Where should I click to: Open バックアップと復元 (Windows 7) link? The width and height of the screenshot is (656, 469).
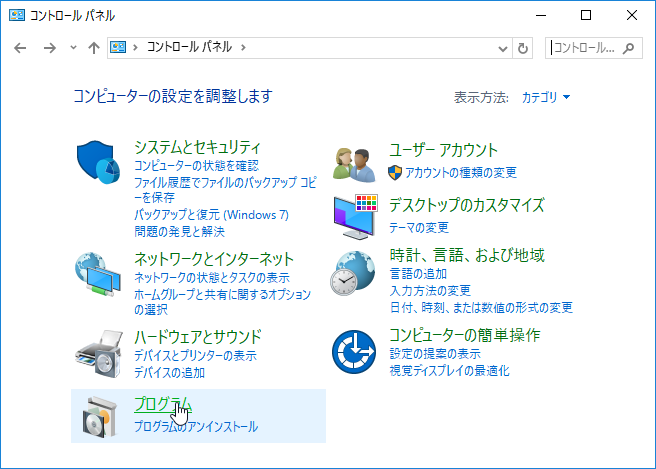coord(211,215)
